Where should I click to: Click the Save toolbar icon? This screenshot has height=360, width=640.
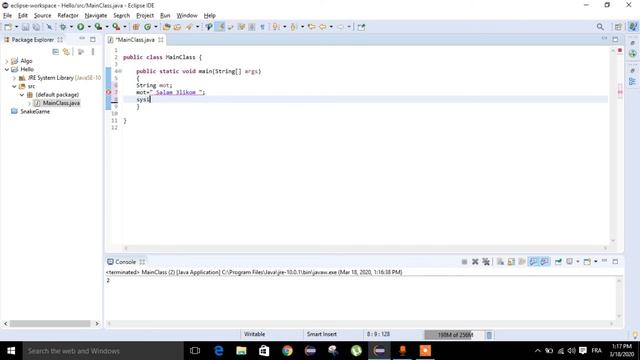(x=25, y=27)
